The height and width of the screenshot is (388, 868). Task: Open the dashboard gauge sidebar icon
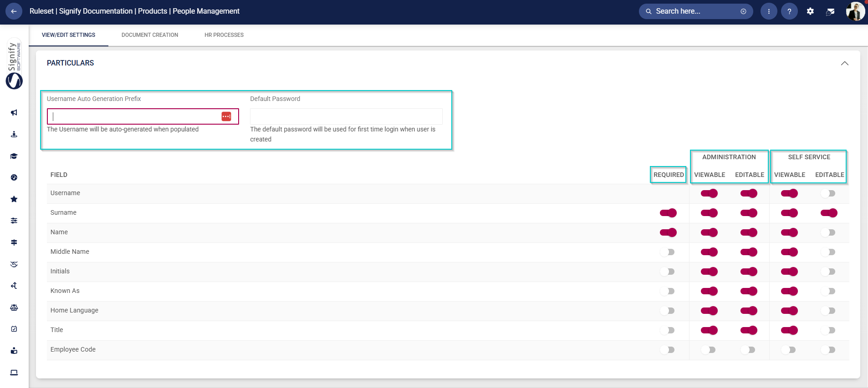pos(14,177)
